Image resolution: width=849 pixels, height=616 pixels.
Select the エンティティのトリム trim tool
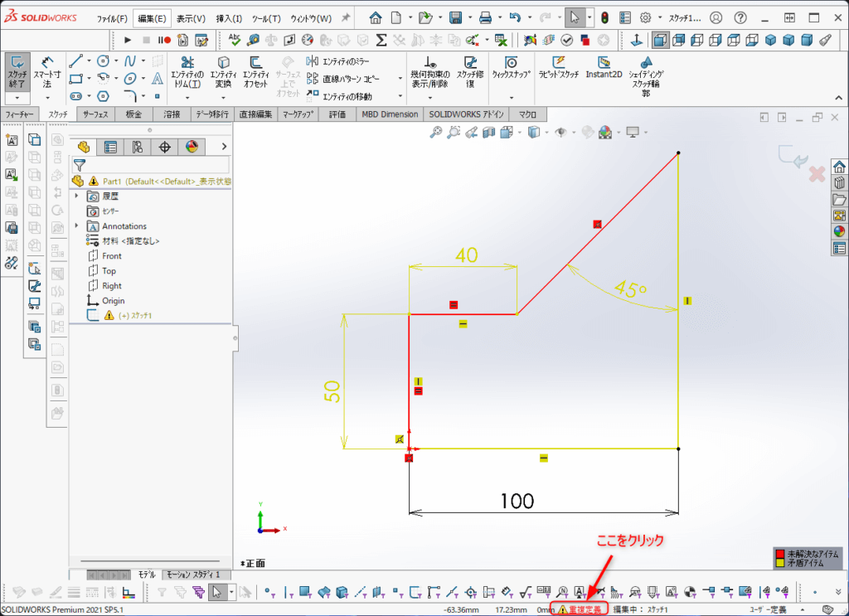pyautogui.click(x=187, y=72)
